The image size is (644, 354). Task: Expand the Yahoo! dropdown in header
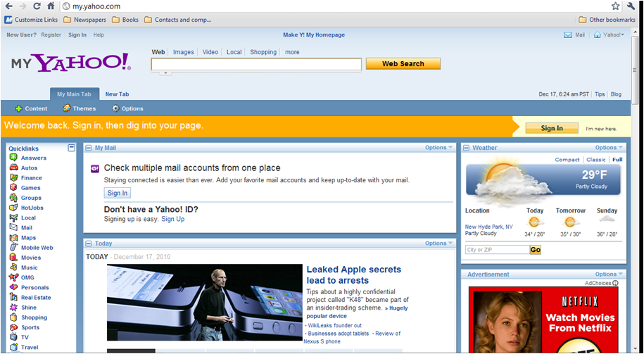click(x=609, y=34)
